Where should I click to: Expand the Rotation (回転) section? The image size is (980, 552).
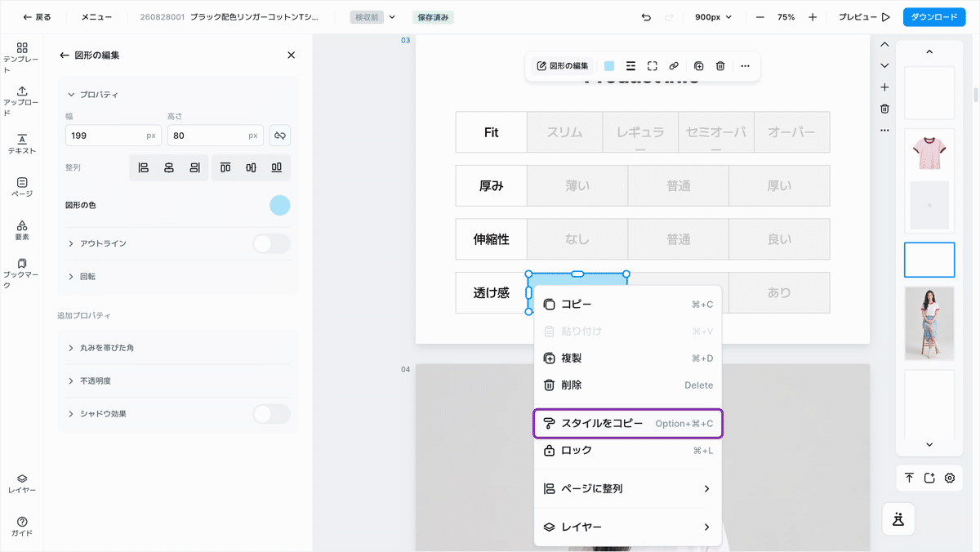click(x=71, y=277)
